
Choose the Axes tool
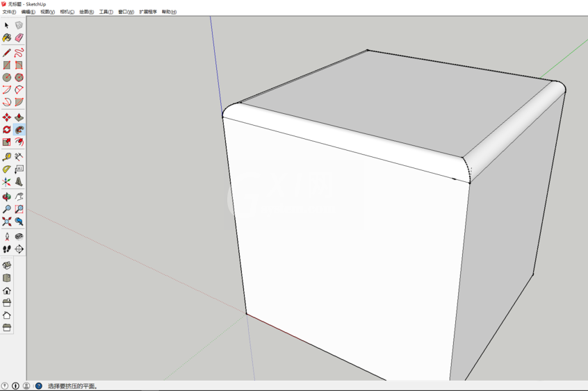7,182
